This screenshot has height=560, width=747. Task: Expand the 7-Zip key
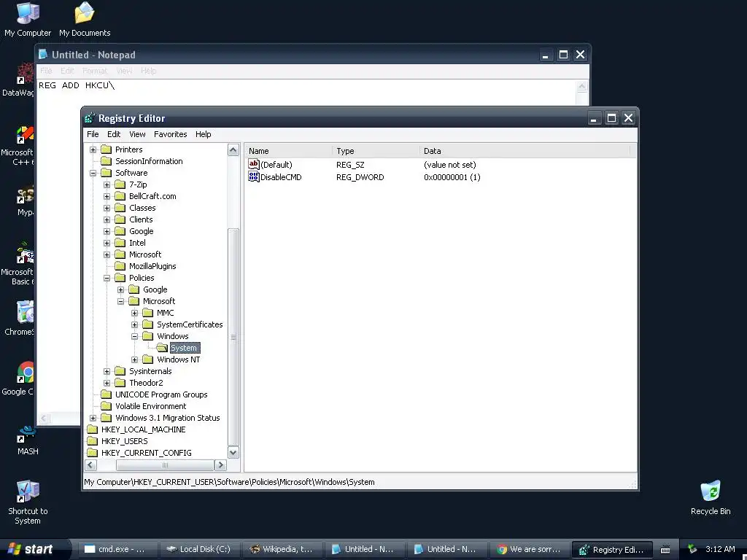point(107,184)
